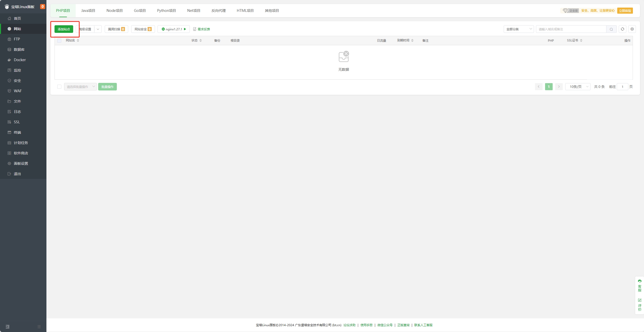Switch to the Java项目 tab
Image resolution: width=644 pixels, height=332 pixels.
(88, 11)
